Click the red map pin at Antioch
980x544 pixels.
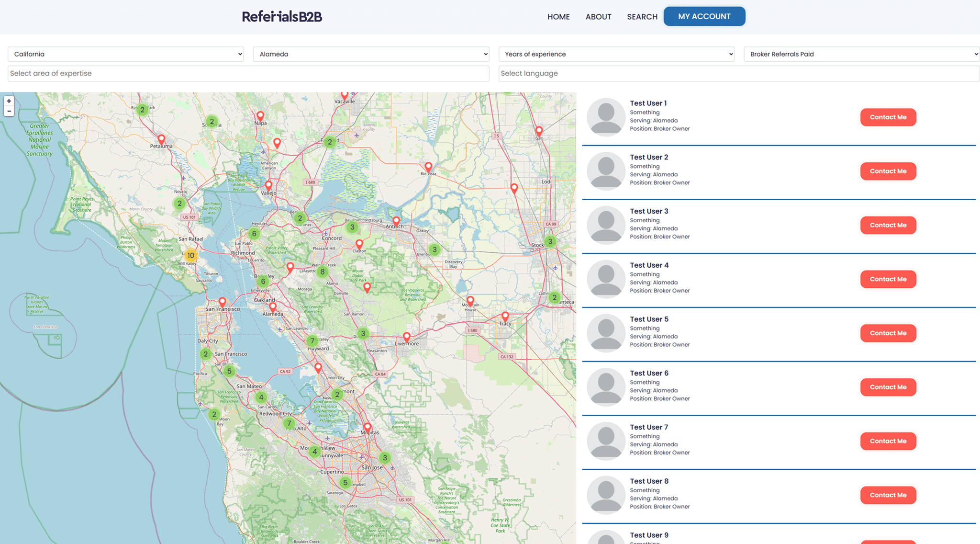(396, 221)
